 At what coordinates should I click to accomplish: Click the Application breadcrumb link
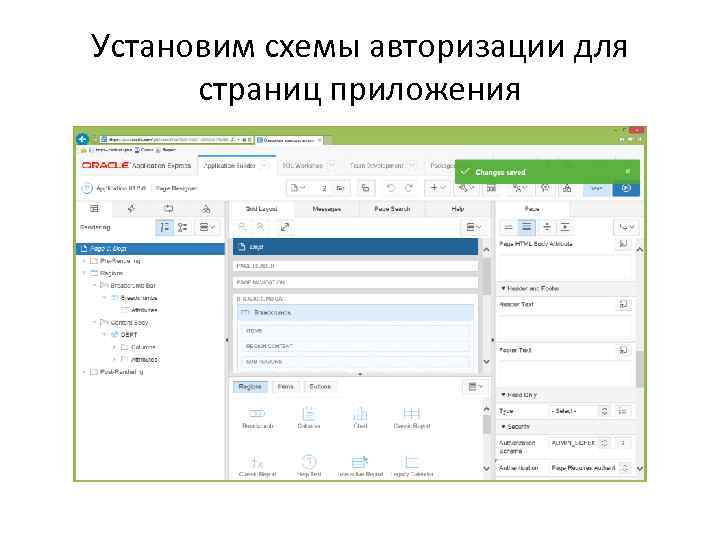120,188
